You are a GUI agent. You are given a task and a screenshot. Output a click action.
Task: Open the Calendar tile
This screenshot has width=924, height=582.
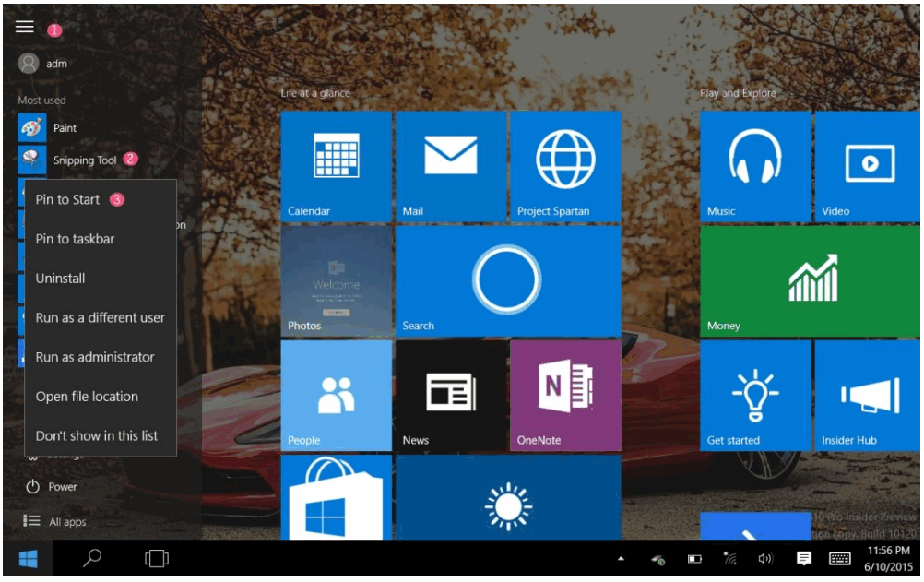[336, 166]
